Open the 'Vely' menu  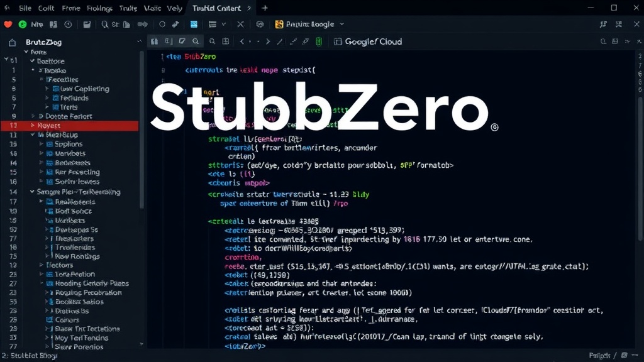[x=175, y=8]
